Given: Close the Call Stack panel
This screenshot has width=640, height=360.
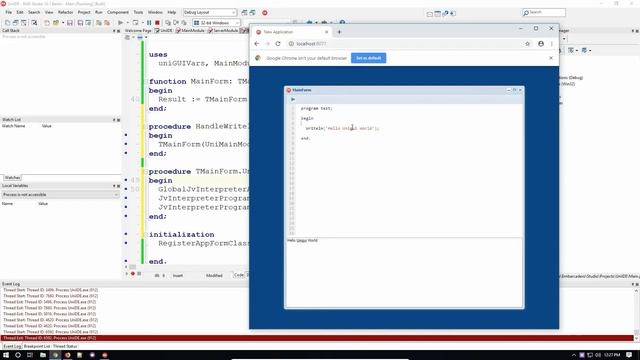Looking at the screenshot, I should pyautogui.click(x=118, y=31).
